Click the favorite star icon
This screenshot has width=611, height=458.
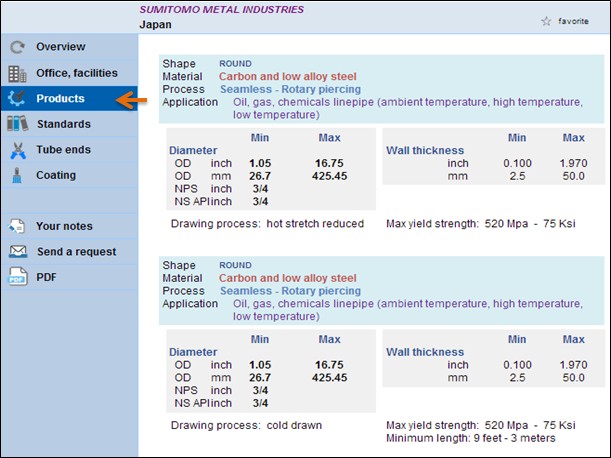[546, 21]
